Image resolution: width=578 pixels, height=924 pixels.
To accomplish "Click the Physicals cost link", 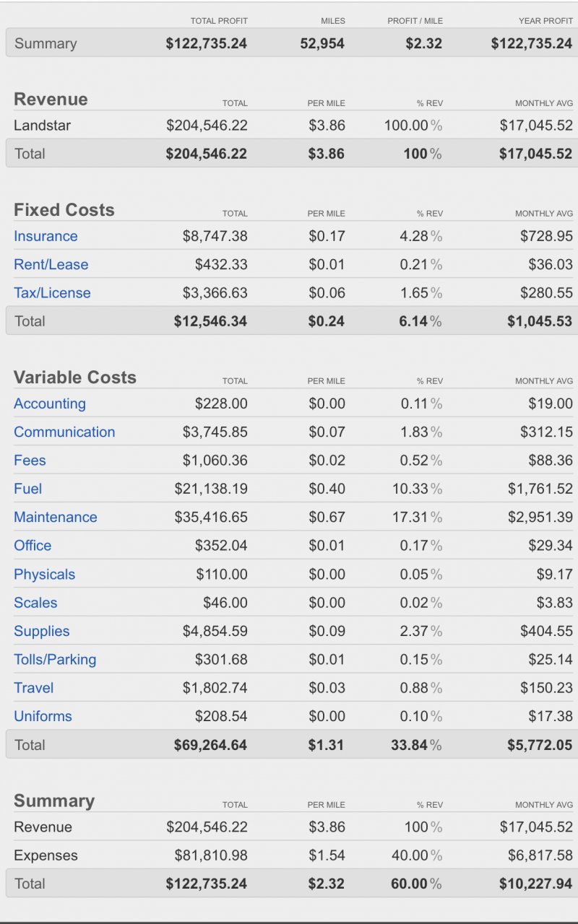I will 44,574.
